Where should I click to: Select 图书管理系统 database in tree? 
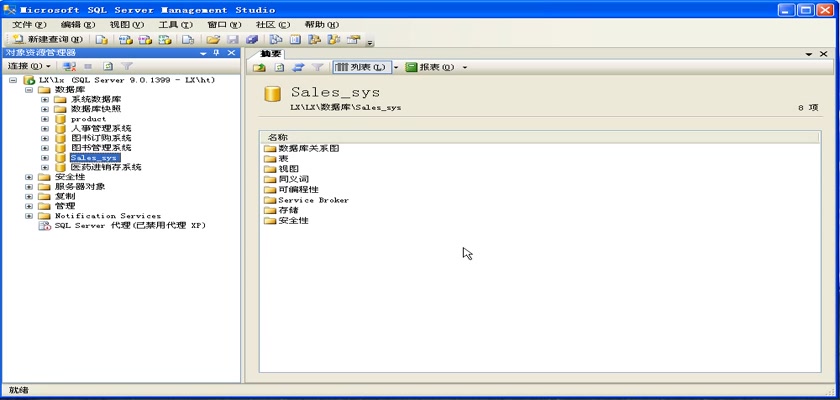(x=101, y=148)
